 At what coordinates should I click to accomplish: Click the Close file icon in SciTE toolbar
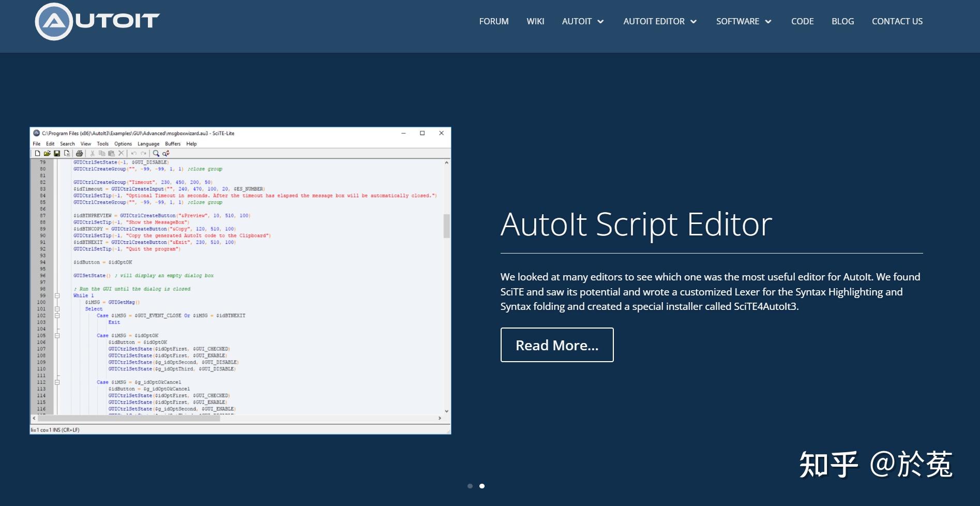(67, 153)
